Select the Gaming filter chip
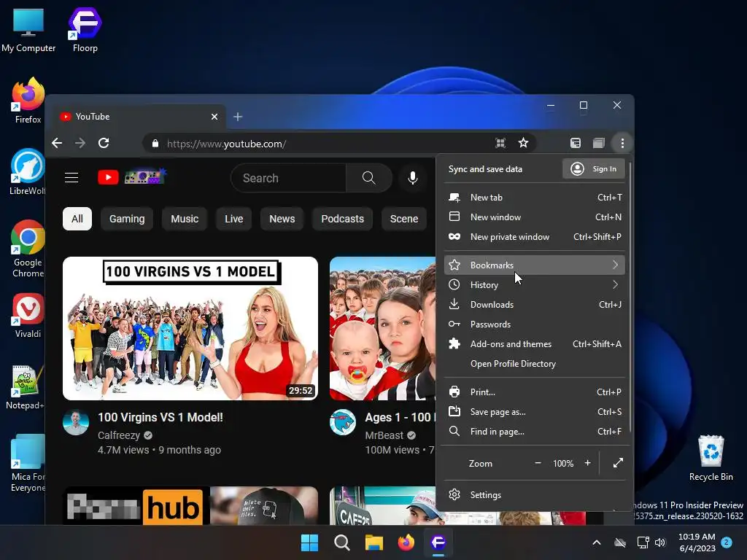Screen dimensions: 747x560 tap(127, 219)
